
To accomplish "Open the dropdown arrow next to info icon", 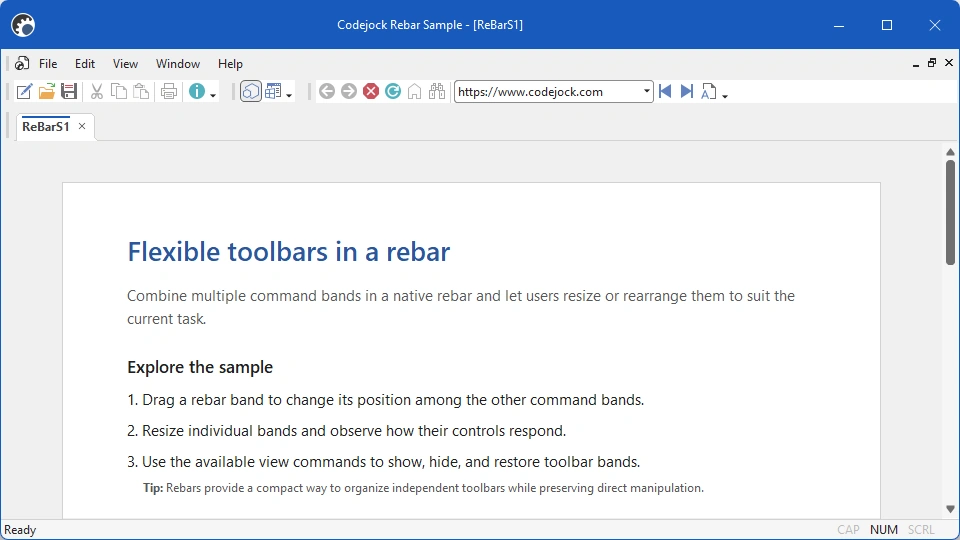I will point(213,94).
